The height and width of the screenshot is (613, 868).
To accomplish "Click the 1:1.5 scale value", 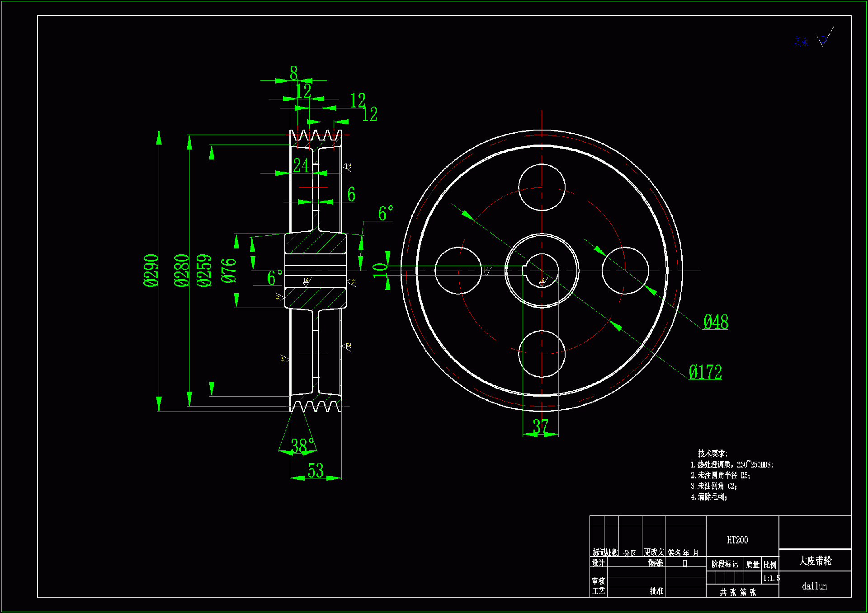I will pyautogui.click(x=771, y=578).
